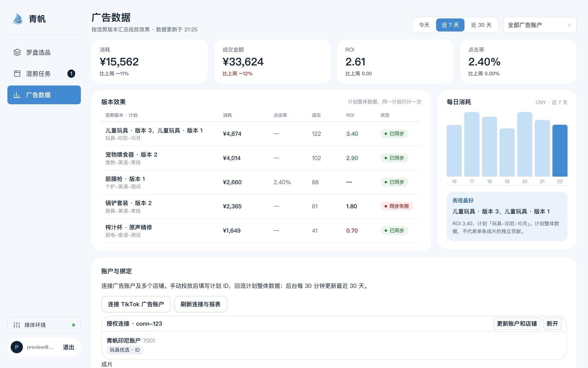
Task: Click the daily spend bar for 20
Action: click(x=525, y=144)
